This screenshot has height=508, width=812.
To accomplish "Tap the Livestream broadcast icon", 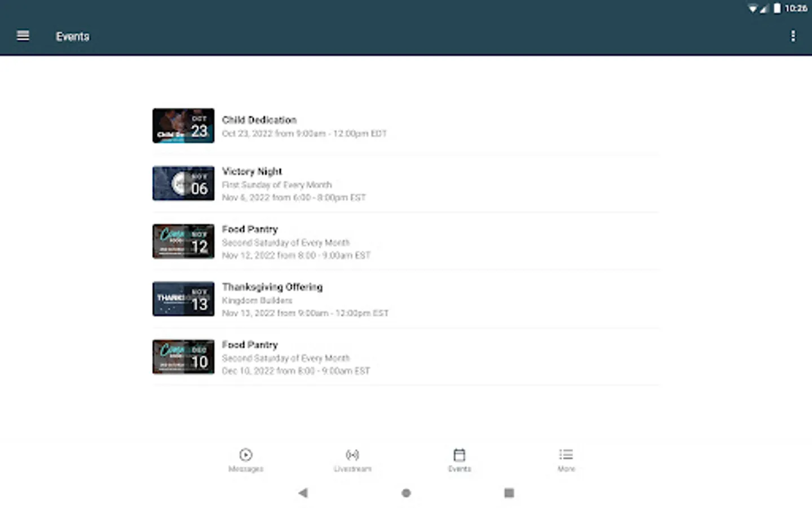I will coord(352,455).
